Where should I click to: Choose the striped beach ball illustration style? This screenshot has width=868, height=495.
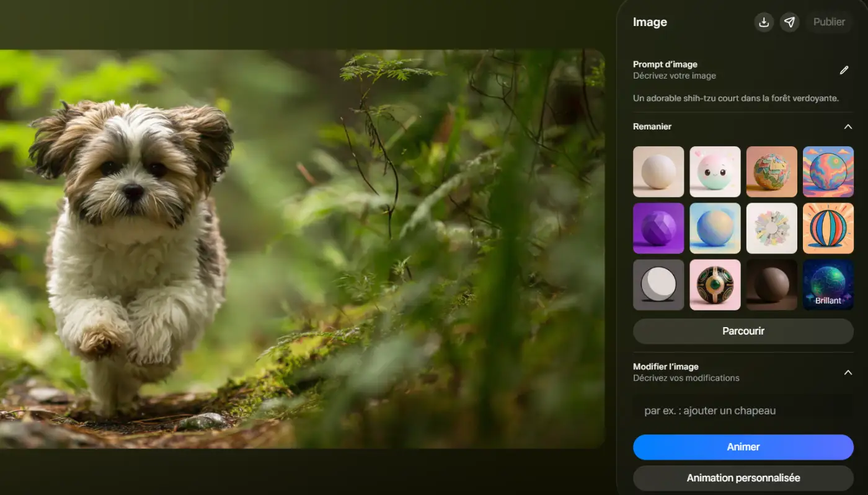tap(828, 228)
